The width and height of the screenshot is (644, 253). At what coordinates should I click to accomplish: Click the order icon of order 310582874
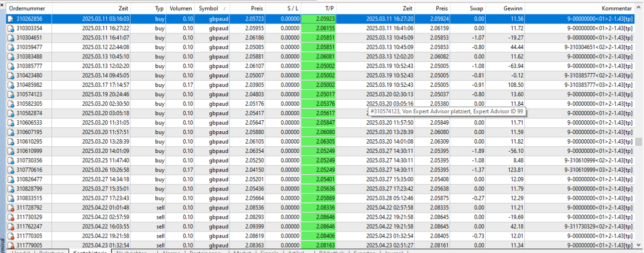click(10, 113)
